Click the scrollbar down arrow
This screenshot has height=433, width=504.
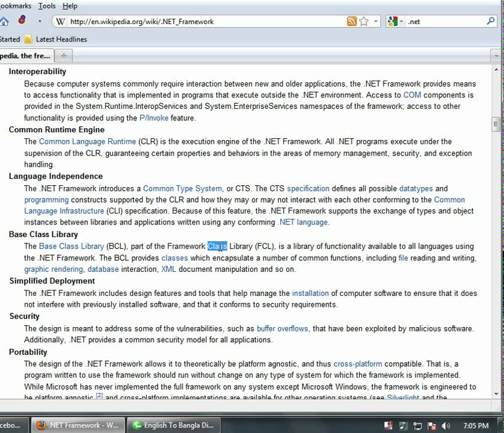click(496, 394)
